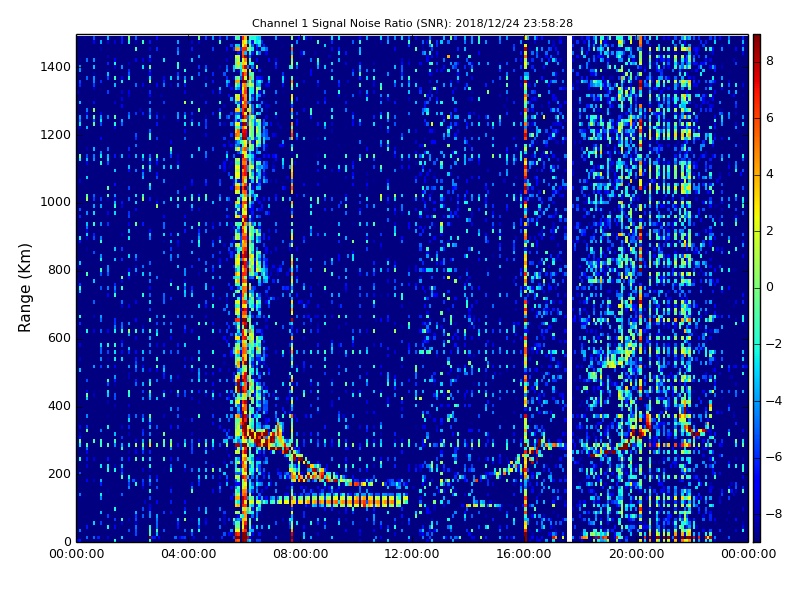Click the 04:00:00 time tick label
The height and width of the screenshot is (600, 800).
tap(189, 554)
